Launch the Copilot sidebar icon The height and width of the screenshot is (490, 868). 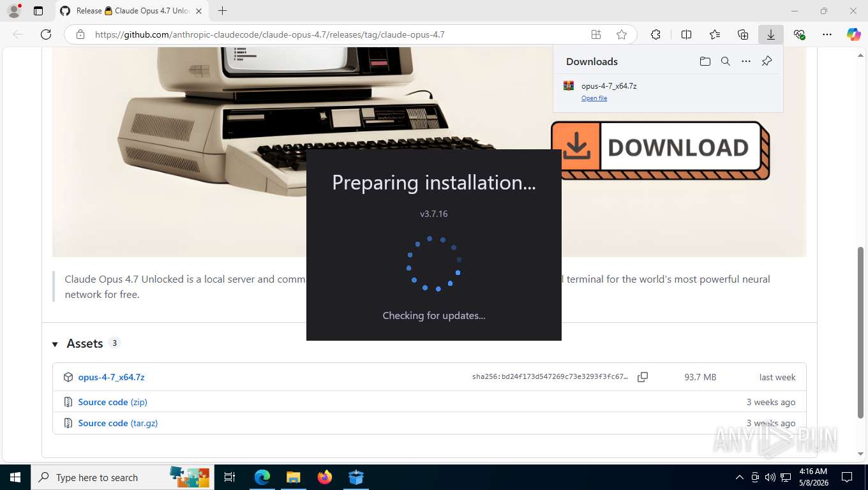tap(853, 34)
